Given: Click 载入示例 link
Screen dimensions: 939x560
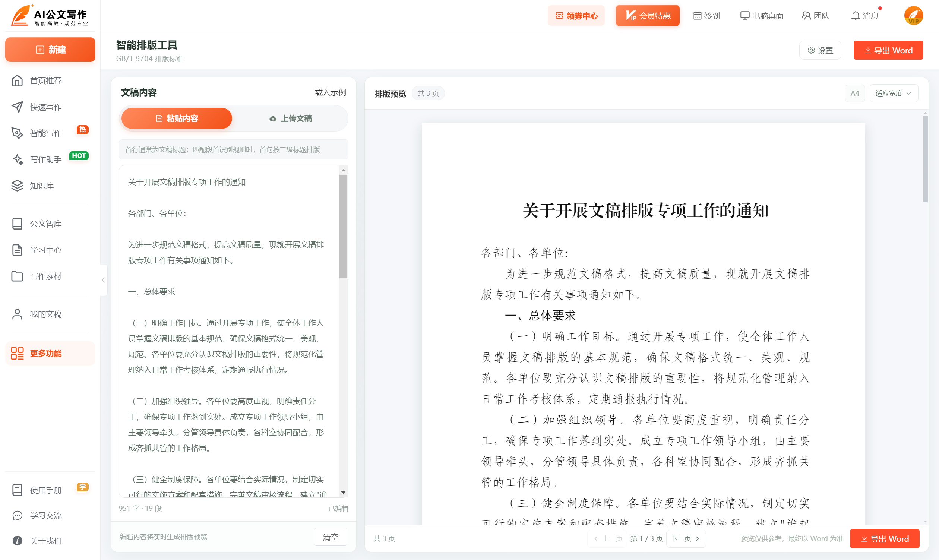Looking at the screenshot, I should pyautogui.click(x=330, y=92).
